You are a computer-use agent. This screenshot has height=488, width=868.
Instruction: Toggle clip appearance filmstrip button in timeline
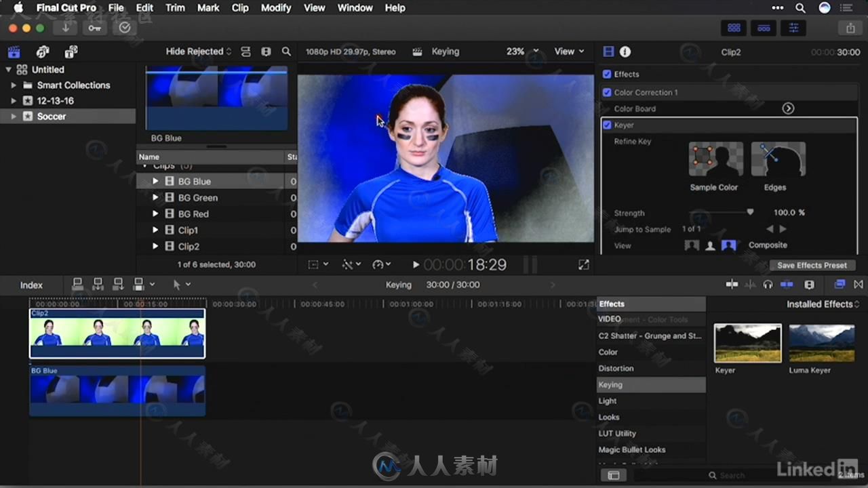(809, 285)
